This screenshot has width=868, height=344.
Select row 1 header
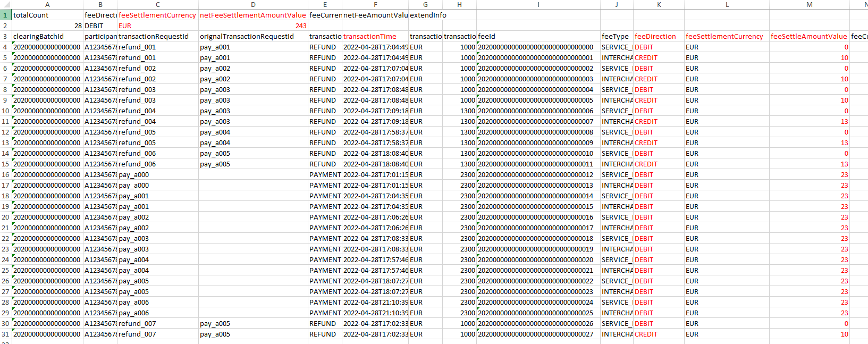(5, 15)
